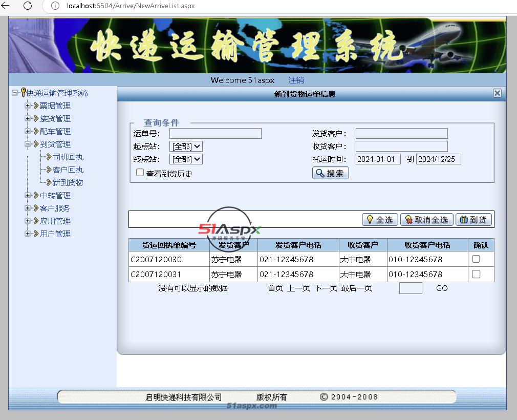The width and height of the screenshot is (517, 420).
Task: Enable 查看到货历史 checkbox
Action: [x=140, y=173]
